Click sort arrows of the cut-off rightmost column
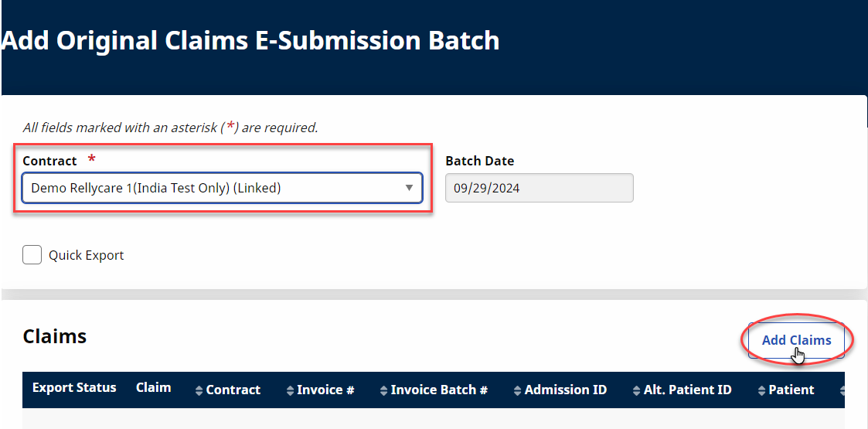Viewport: 868px width, 429px height. coord(842,390)
